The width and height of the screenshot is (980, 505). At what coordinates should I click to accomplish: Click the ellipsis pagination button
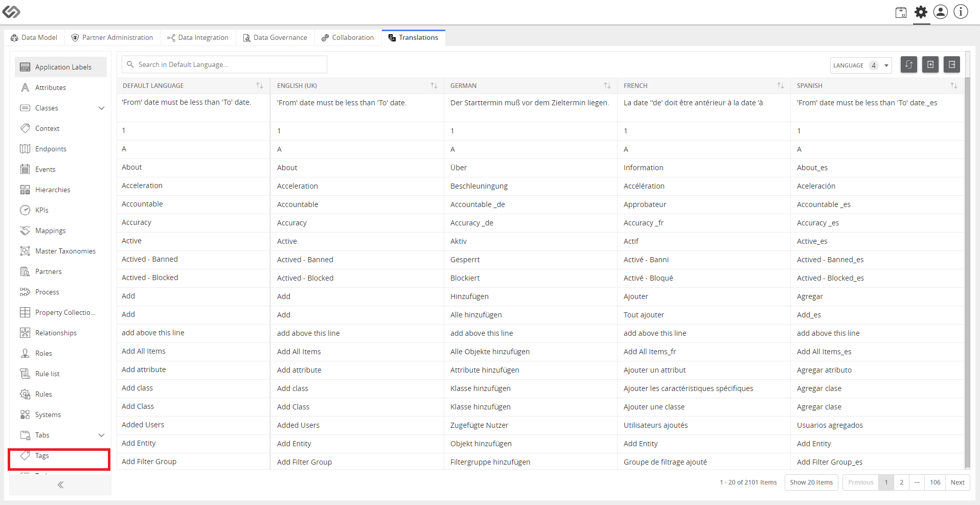coord(917,482)
